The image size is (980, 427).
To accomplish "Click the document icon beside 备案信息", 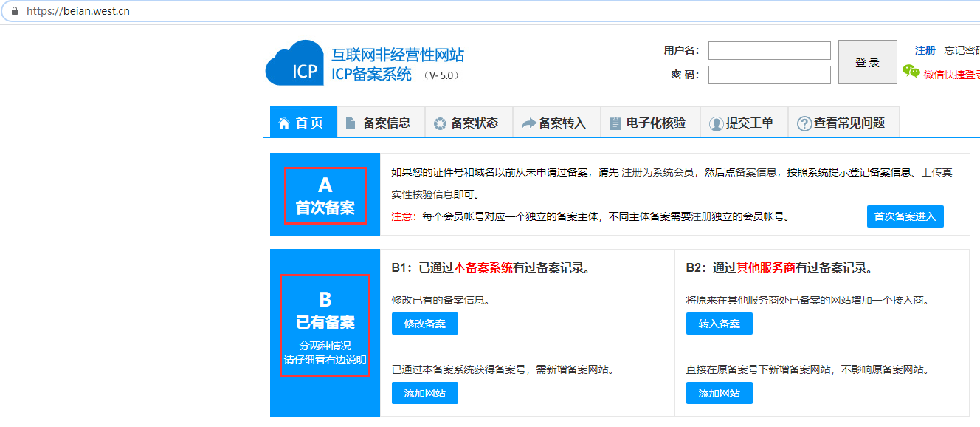I will point(351,123).
